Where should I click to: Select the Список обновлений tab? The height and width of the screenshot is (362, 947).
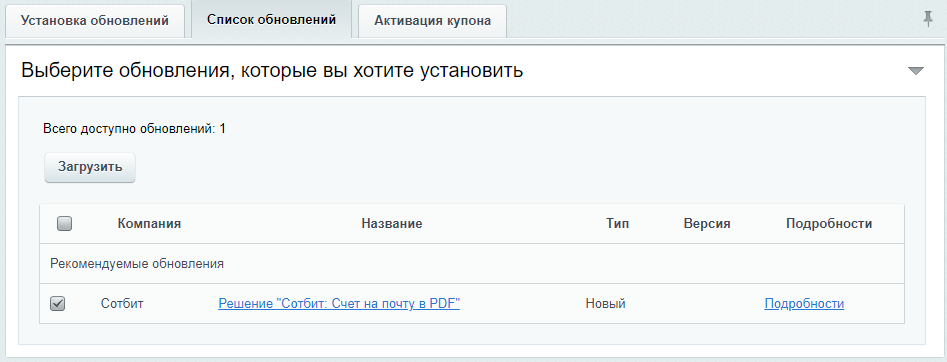(x=272, y=20)
